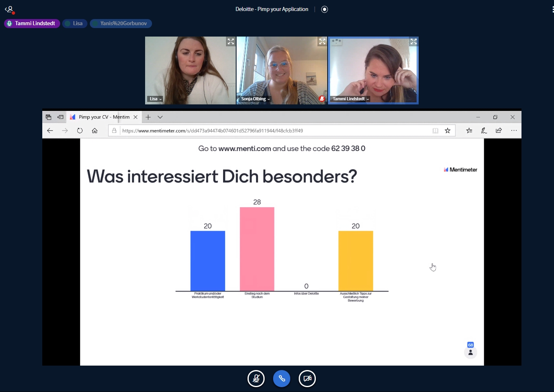This screenshot has height=392, width=554.
Task: Close the Pimp your CV tab
Action: [x=135, y=117]
